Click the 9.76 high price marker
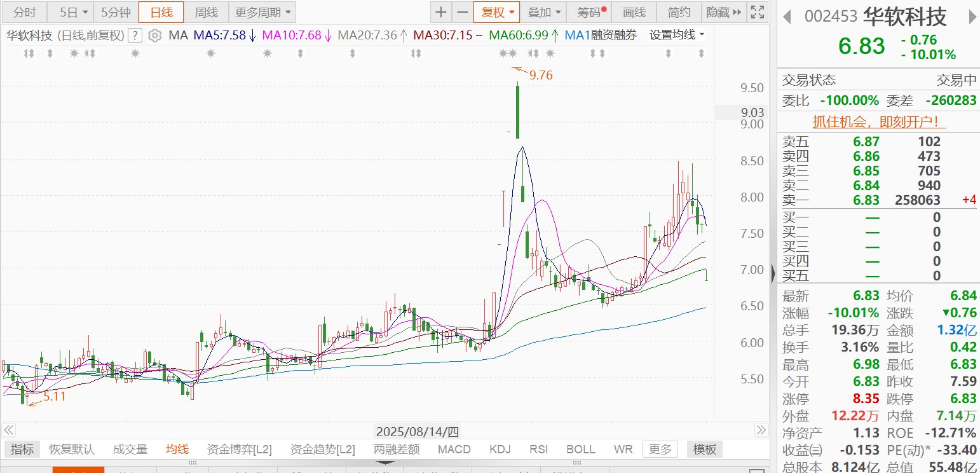Screen dimensions: 980x473 coord(540,75)
